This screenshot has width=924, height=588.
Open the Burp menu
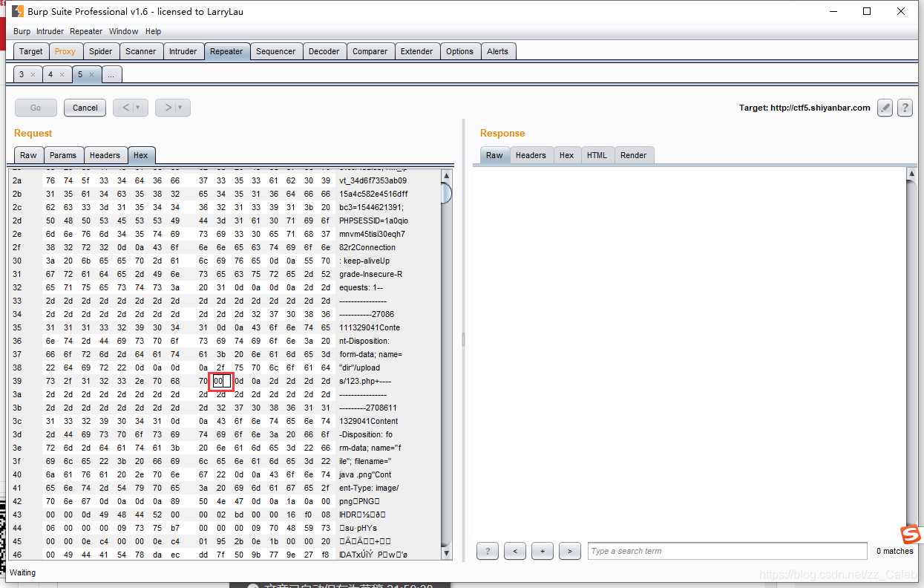[22, 31]
